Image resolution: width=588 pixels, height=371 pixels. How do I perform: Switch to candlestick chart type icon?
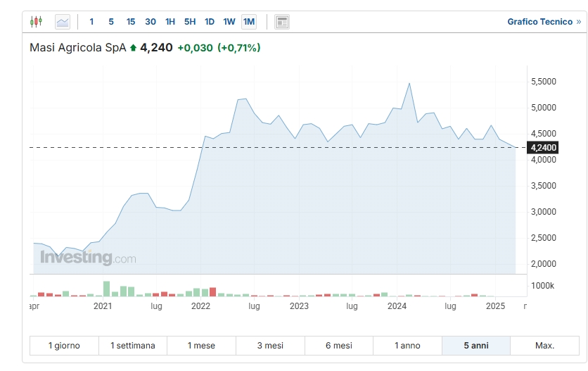[36, 21]
